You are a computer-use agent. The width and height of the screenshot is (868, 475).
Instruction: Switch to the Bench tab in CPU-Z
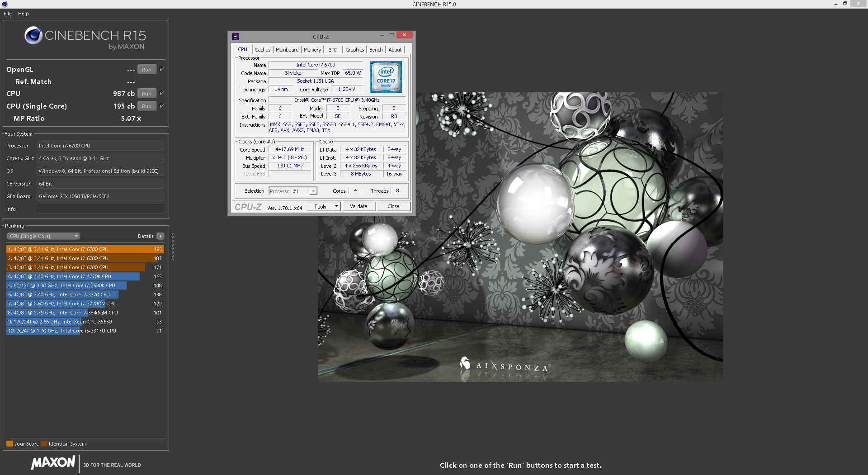click(376, 50)
